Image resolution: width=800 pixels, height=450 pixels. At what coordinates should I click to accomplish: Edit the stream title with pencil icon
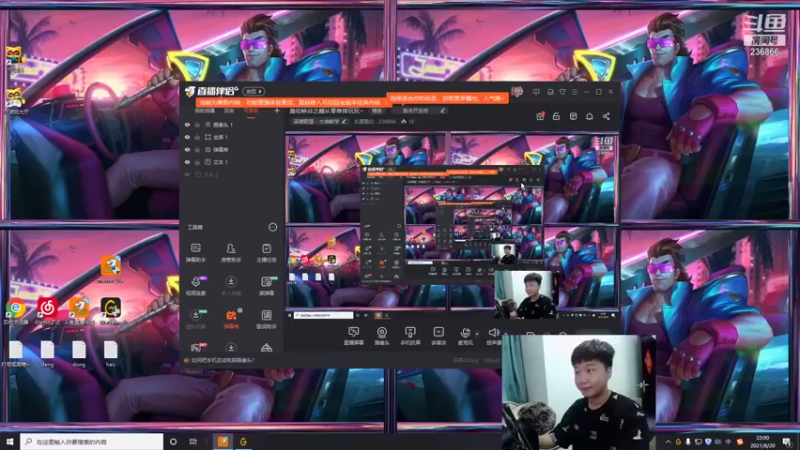coord(442,110)
